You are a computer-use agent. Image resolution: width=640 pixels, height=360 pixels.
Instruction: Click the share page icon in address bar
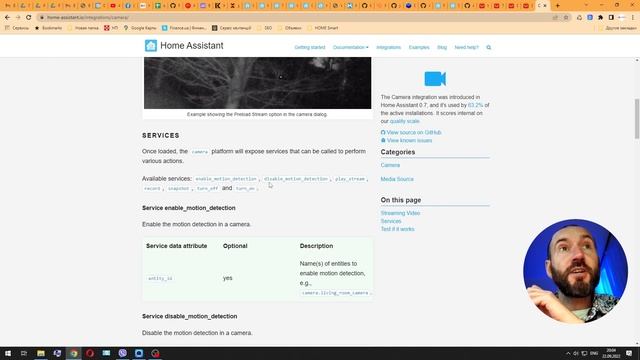pyautogui.click(x=555, y=18)
